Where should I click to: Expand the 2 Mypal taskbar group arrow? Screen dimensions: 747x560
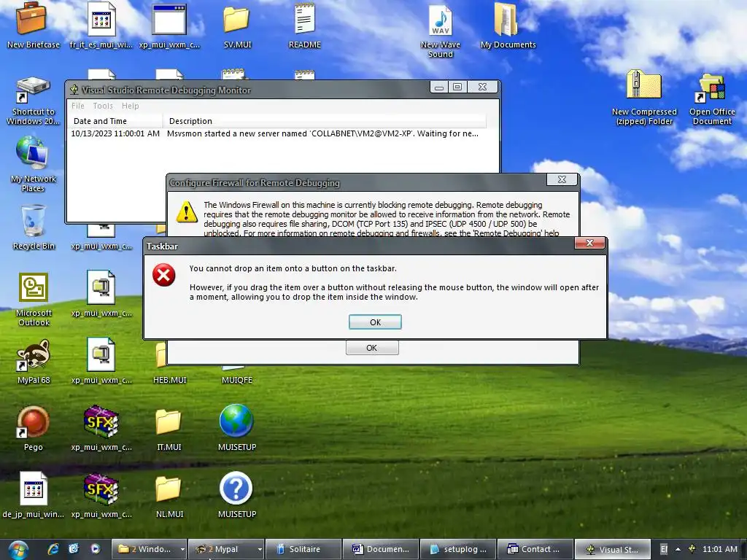(x=260, y=549)
